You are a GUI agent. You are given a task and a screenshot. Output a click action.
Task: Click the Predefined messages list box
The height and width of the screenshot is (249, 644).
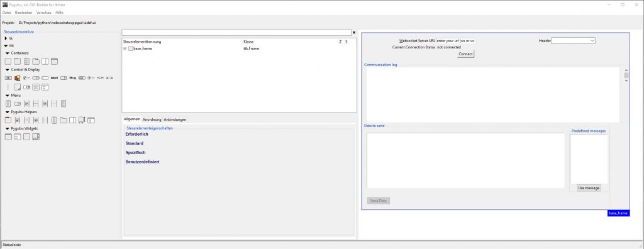click(589, 158)
